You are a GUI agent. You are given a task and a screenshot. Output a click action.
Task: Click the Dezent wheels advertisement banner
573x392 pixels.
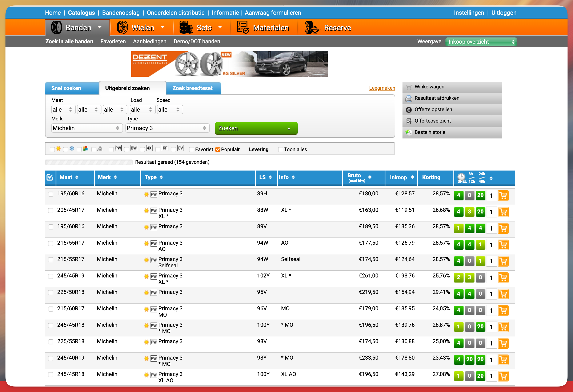[x=229, y=64]
